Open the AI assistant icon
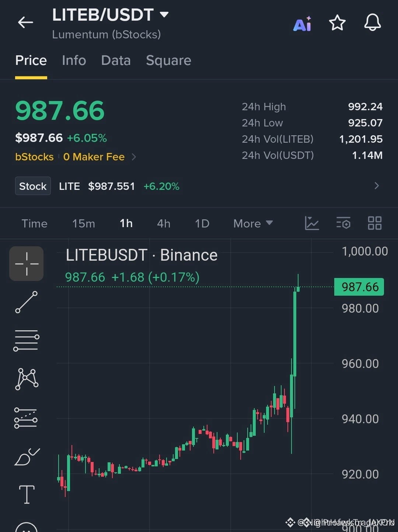The height and width of the screenshot is (532, 398). tap(302, 24)
